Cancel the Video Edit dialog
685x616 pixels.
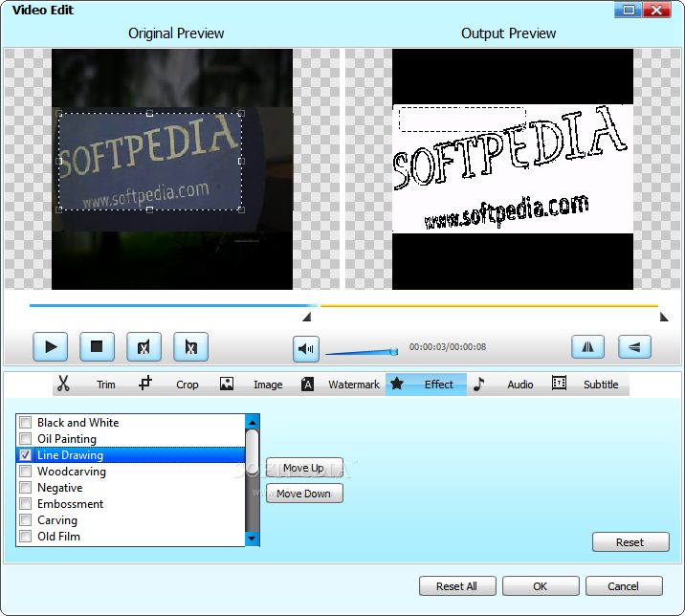[624, 586]
